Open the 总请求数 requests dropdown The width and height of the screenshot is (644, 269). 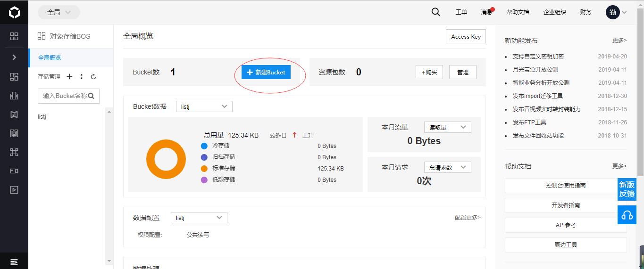tap(447, 167)
